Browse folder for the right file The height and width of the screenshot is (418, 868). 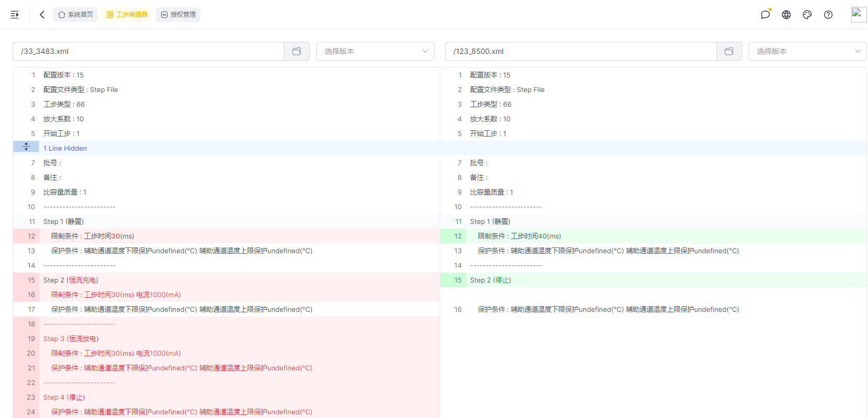point(729,51)
